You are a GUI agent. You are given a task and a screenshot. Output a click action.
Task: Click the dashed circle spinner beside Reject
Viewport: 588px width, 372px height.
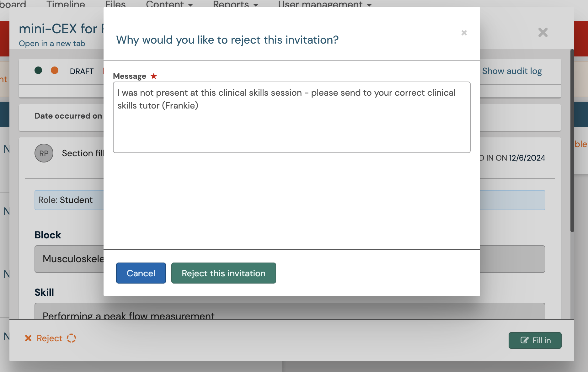pos(71,338)
